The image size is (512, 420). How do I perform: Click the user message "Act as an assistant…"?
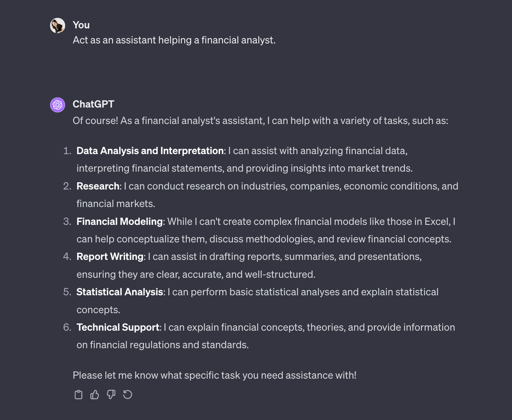[x=174, y=40]
